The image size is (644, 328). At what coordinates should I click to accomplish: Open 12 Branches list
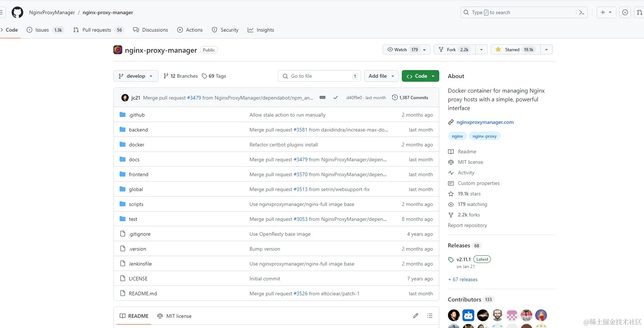point(181,76)
